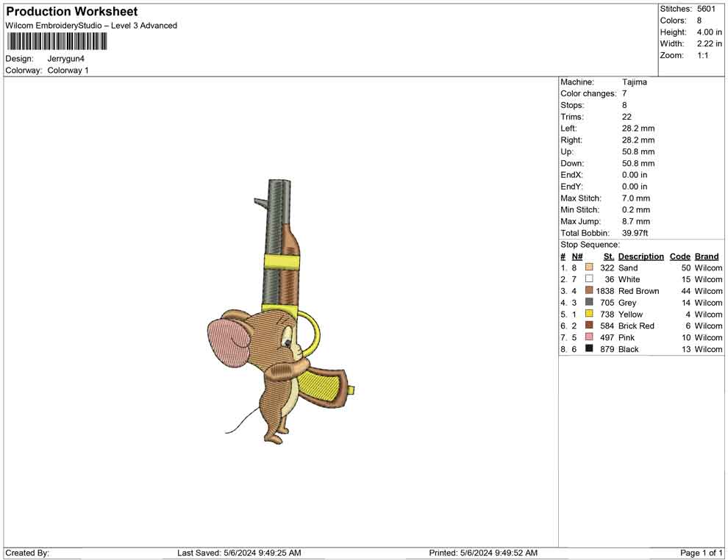The height and width of the screenshot is (560, 728).
Task: Click the stitch count 5601
Action: point(706,9)
